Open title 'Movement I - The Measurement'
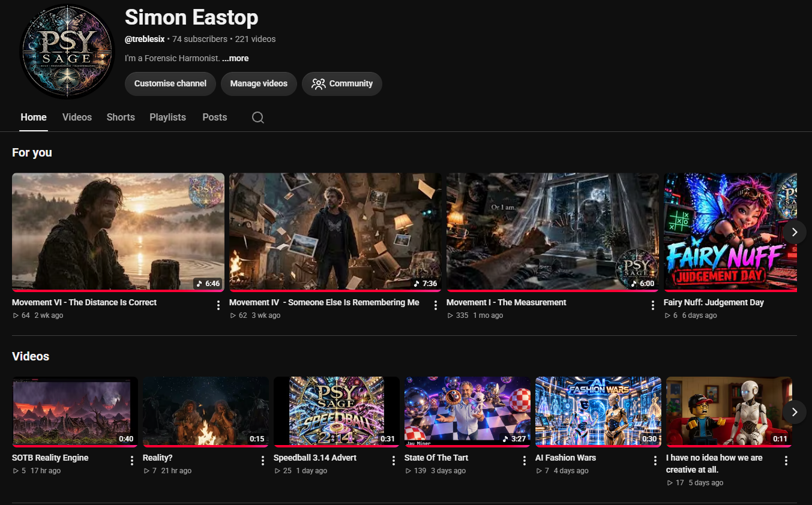The width and height of the screenshot is (812, 505). (506, 302)
